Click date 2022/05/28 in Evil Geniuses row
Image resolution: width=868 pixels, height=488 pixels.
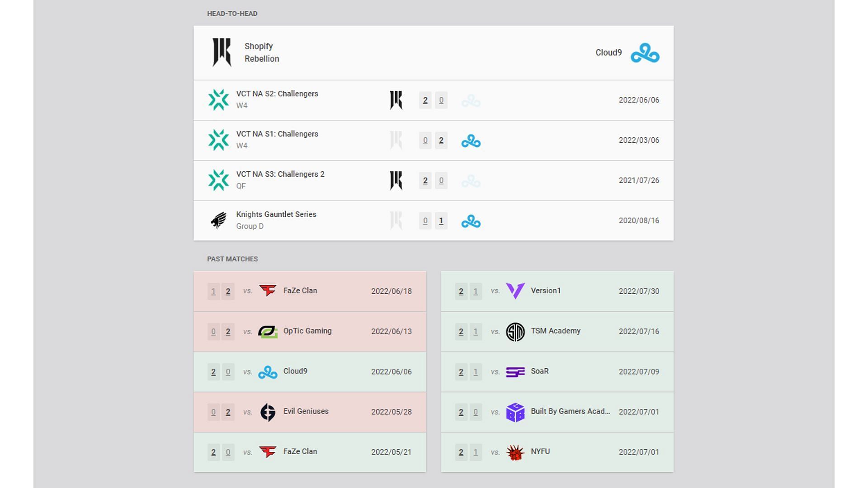(x=392, y=412)
